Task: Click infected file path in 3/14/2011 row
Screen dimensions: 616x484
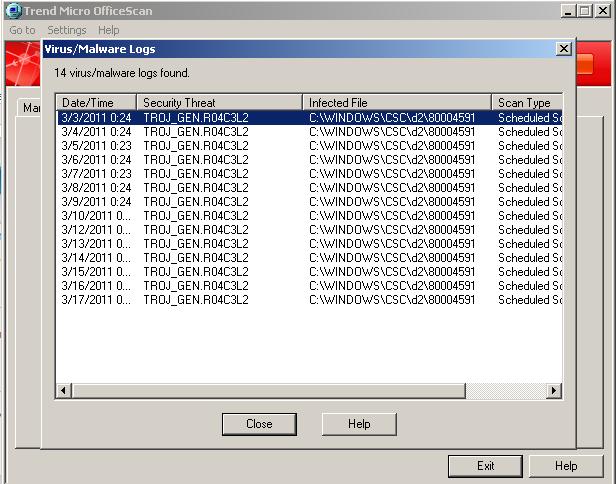Action: point(392,258)
